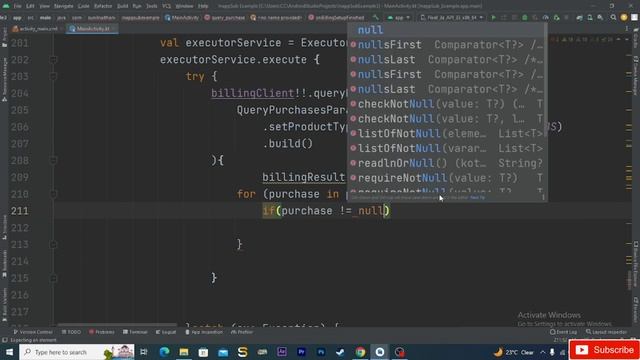Screen dimensions: 640x360
Task: Open the Build menu
Action: 122,6
